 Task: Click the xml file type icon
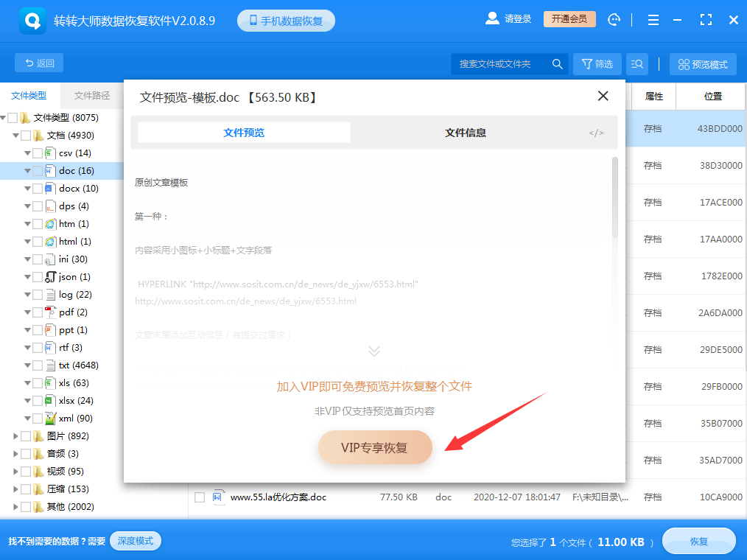click(x=50, y=418)
